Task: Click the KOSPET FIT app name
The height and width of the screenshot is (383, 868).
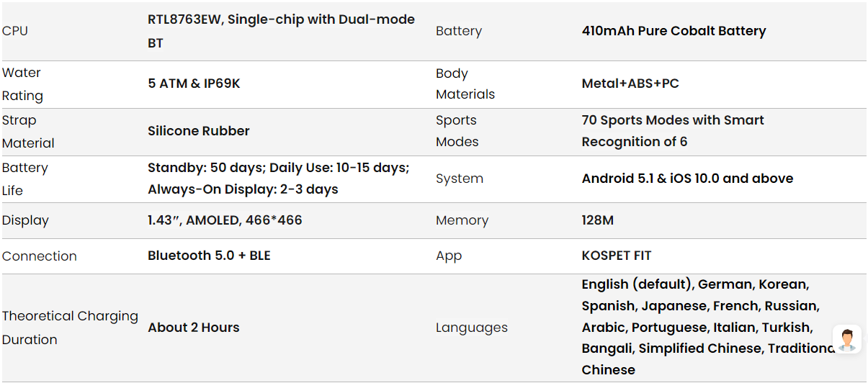Action: 617,256
